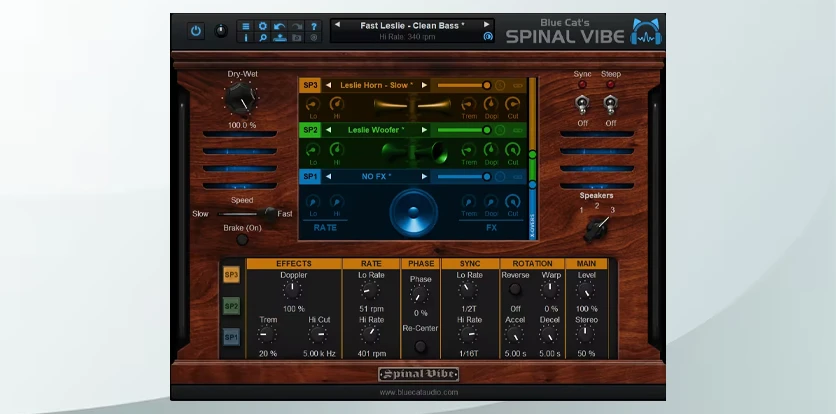Image resolution: width=836 pixels, height=414 pixels.
Task: Open Leslie Horn - Slow preset name
Action: pos(376,85)
